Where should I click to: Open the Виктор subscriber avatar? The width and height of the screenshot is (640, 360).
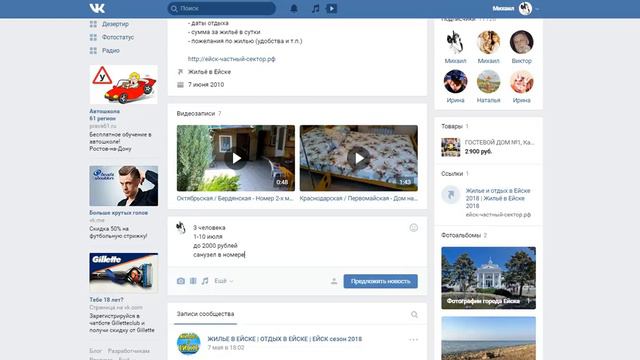point(522,42)
